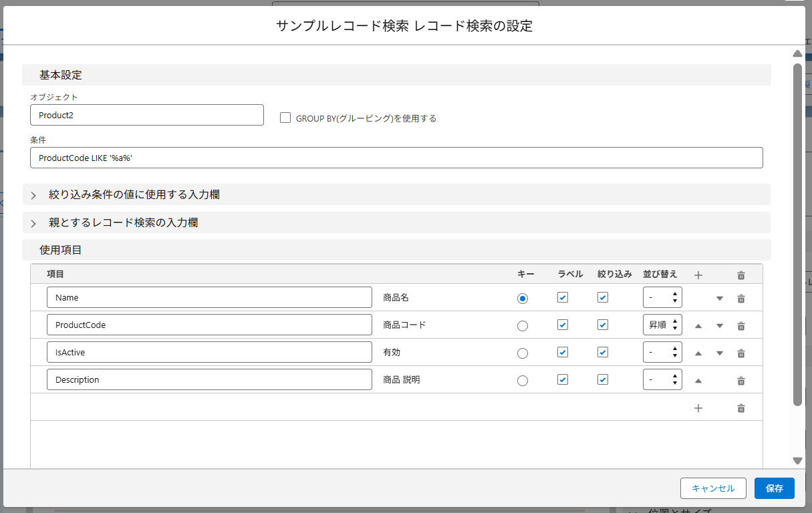Click the plus icon in table header
Image resolution: width=812 pixels, height=513 pixels.
pos(698,275)
